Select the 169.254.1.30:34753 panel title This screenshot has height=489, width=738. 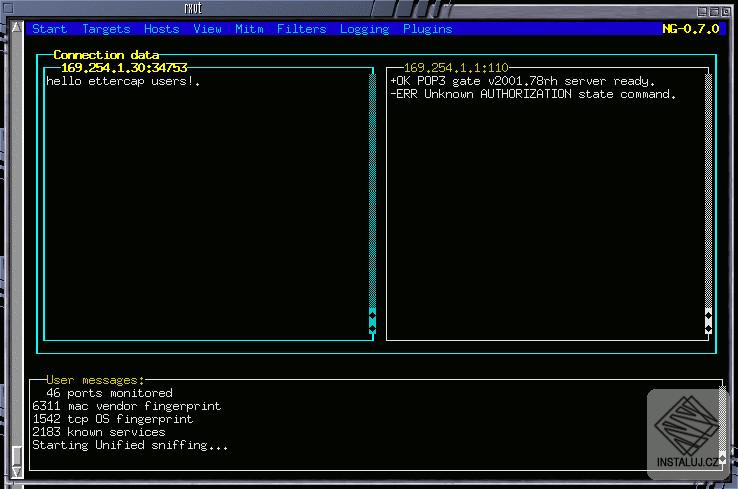coord(124,68)
